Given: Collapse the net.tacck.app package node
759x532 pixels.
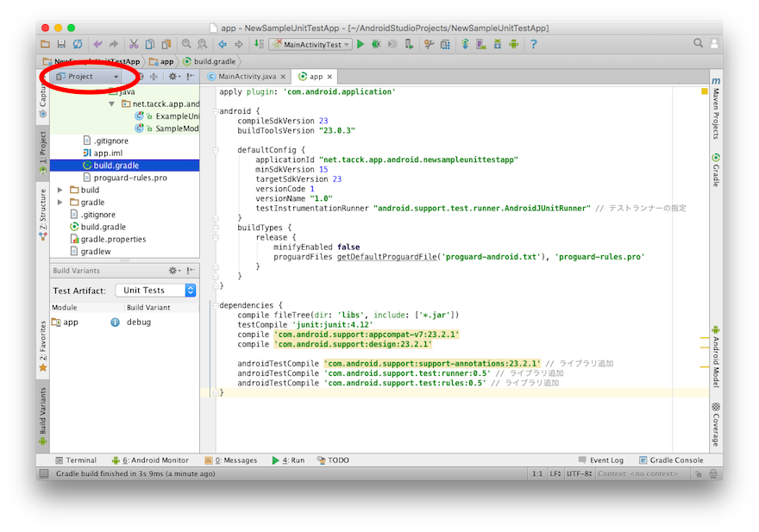Looking at the screenshot, I should [112, 103].
